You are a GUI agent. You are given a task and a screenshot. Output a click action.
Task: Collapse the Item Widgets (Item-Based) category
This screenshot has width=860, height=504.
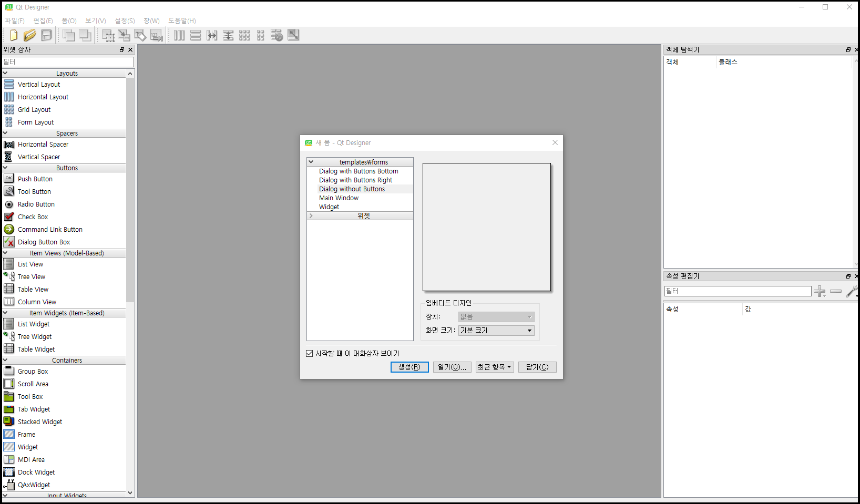(x=5, y=313)
